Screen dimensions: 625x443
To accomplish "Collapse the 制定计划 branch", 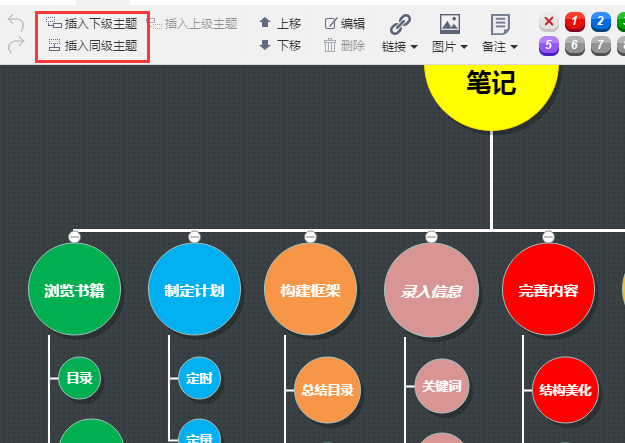I will coord(195,237).
